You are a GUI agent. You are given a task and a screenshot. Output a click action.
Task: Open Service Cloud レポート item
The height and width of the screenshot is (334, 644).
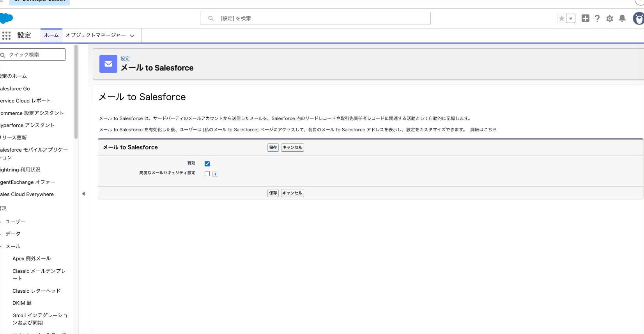(x=25, y=101)
